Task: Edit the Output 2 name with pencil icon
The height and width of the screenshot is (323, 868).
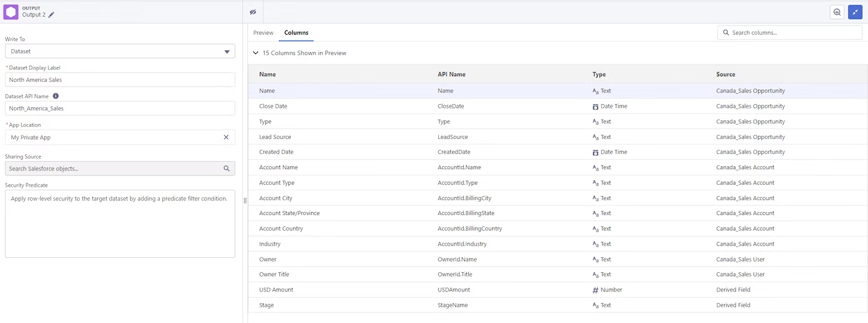Action: (x=51, y=15)
